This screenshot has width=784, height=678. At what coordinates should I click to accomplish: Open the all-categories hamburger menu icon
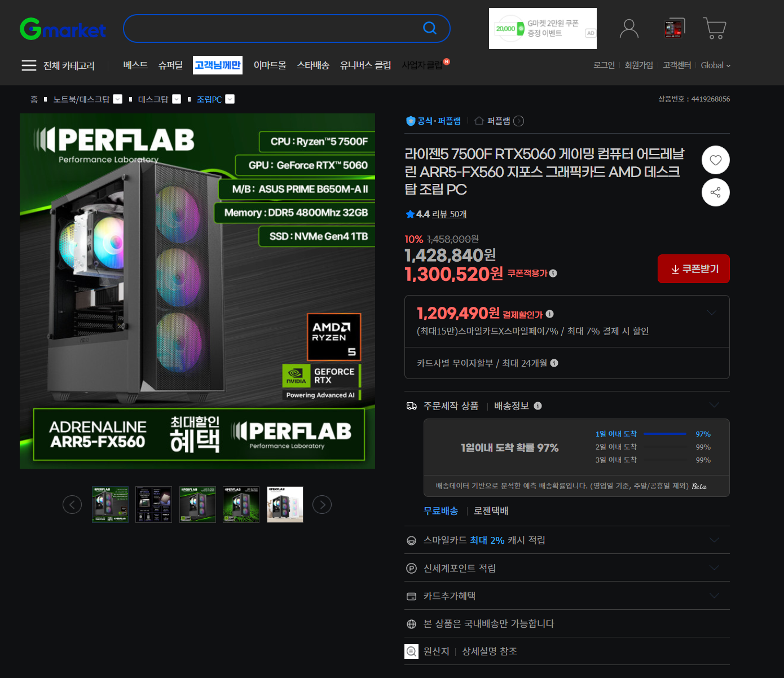point(29,65)
